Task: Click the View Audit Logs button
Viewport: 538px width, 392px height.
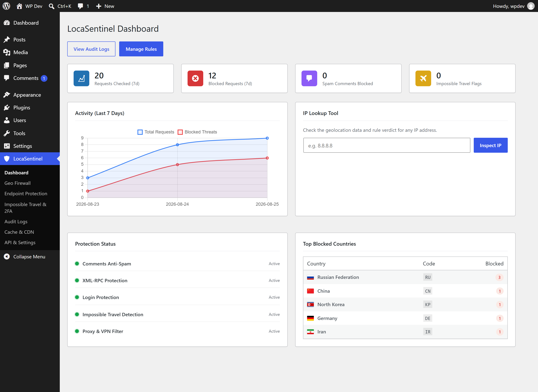Action: (x=91, y=49)
